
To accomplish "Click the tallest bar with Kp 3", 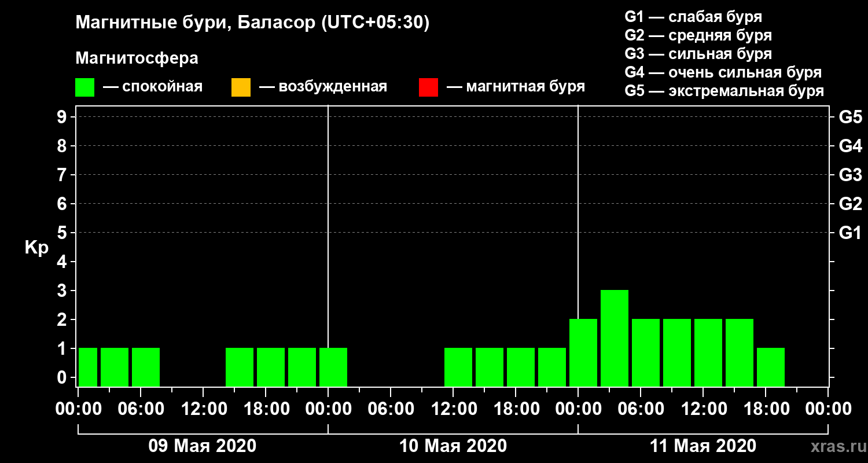I will (x=615, y=338).
